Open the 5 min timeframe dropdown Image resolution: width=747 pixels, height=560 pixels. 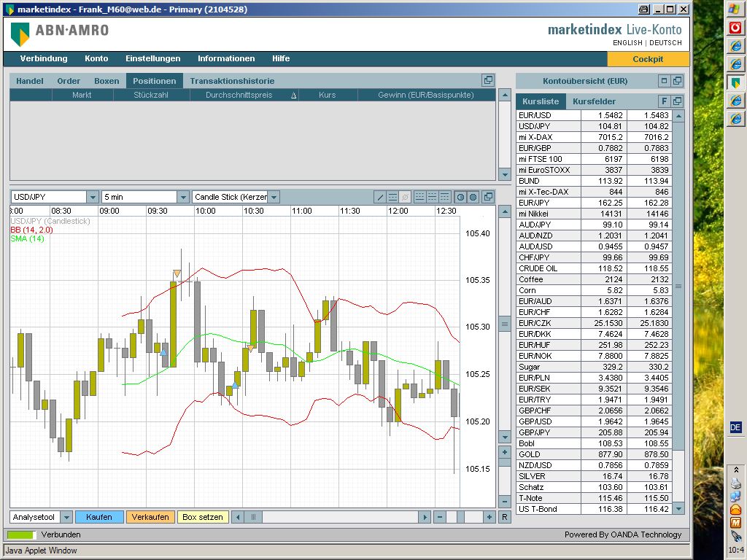(x=183, y=197)
